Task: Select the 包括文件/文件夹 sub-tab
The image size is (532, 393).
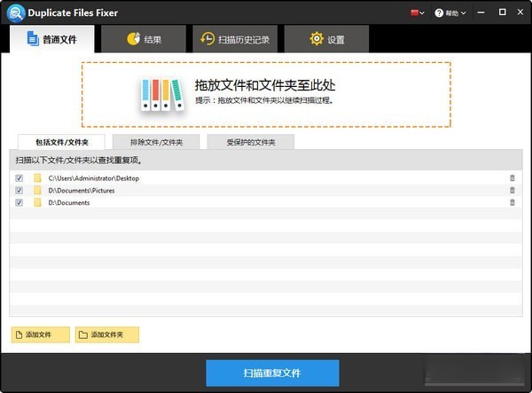Action: pos(61,142)
